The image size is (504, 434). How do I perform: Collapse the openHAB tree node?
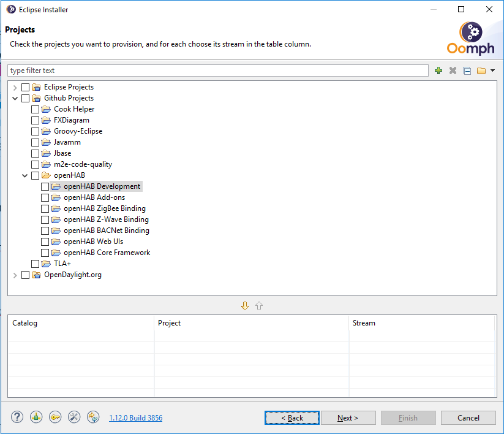pyautogui.click(x=24, y=175)
